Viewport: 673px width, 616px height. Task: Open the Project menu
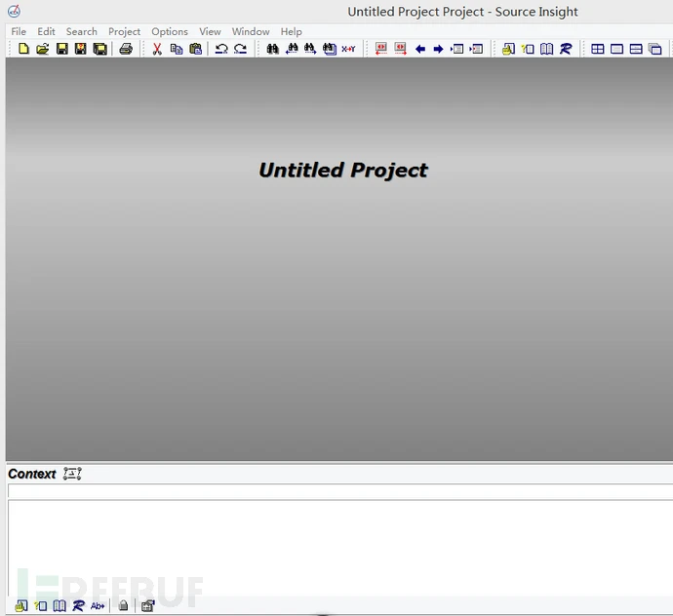[x=124, y=32]
